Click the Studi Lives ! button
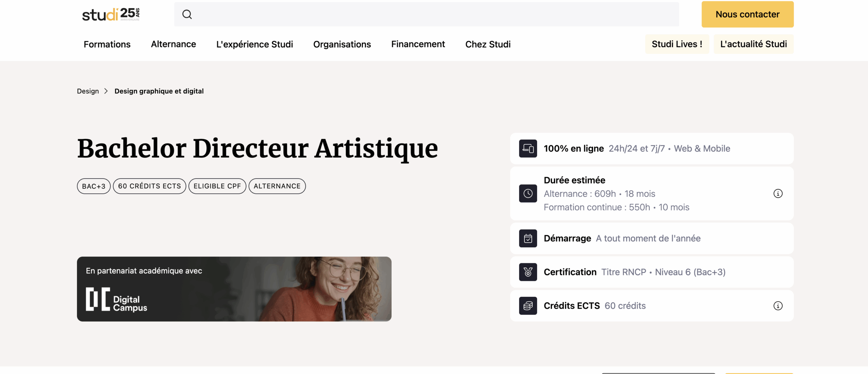 pyautogui.click(x=677, y=44)
